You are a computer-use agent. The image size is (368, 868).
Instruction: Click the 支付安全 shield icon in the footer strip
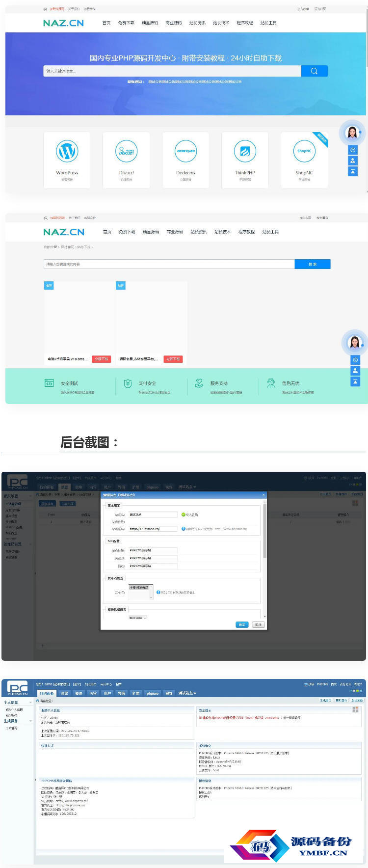(x=128, y=383)
